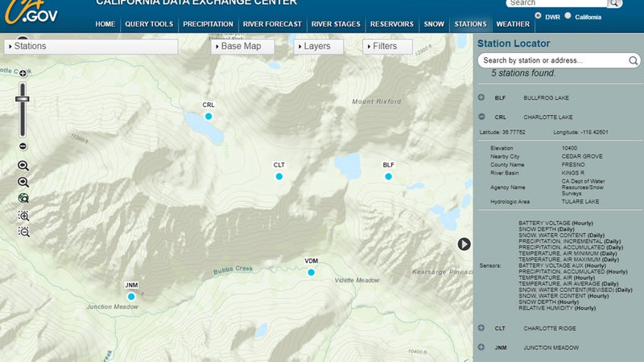
Task: Open the RESERVOIRS menu
Action: (x=392, y=24)
